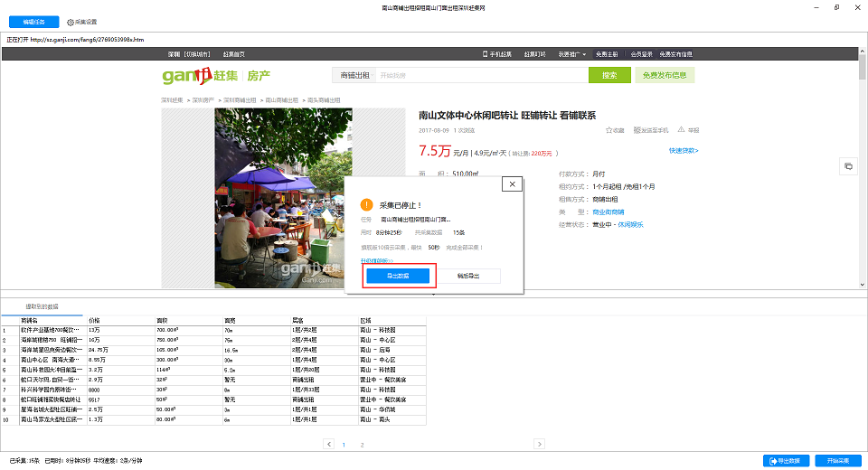Select row 6 蛇口沃尔玛 cell

tap(52, 380)
